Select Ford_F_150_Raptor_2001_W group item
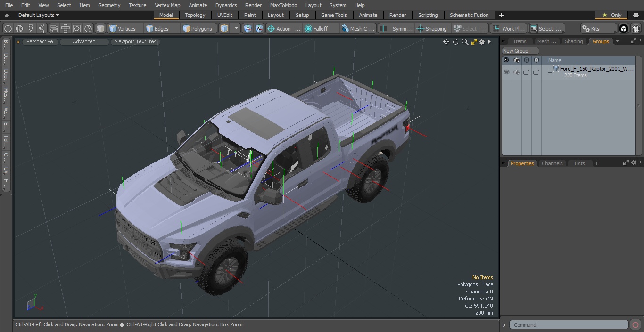 point(596,69)
